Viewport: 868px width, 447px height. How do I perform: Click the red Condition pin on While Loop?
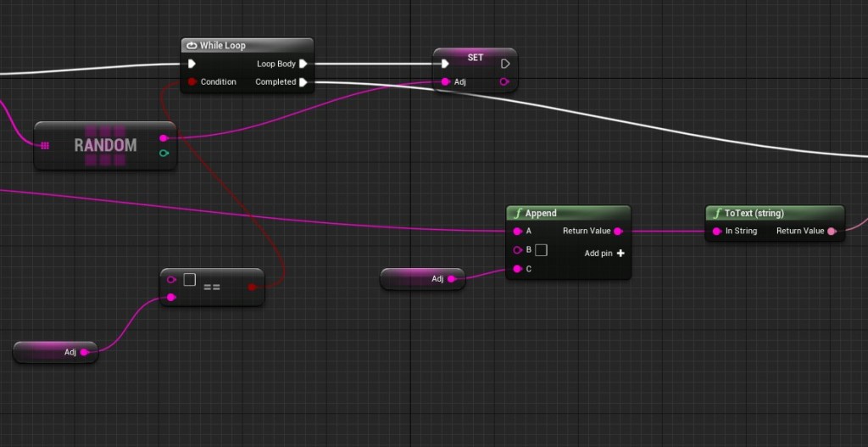[192, 82]
